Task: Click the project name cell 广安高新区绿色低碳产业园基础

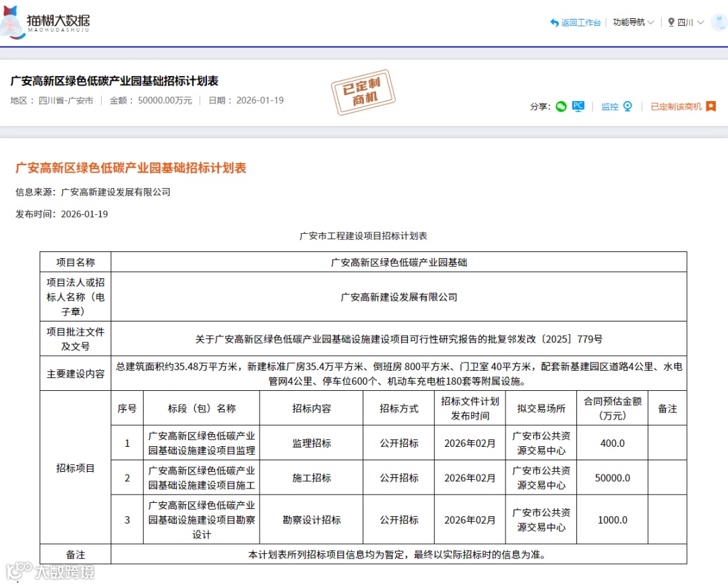Action: coord(399,262)
